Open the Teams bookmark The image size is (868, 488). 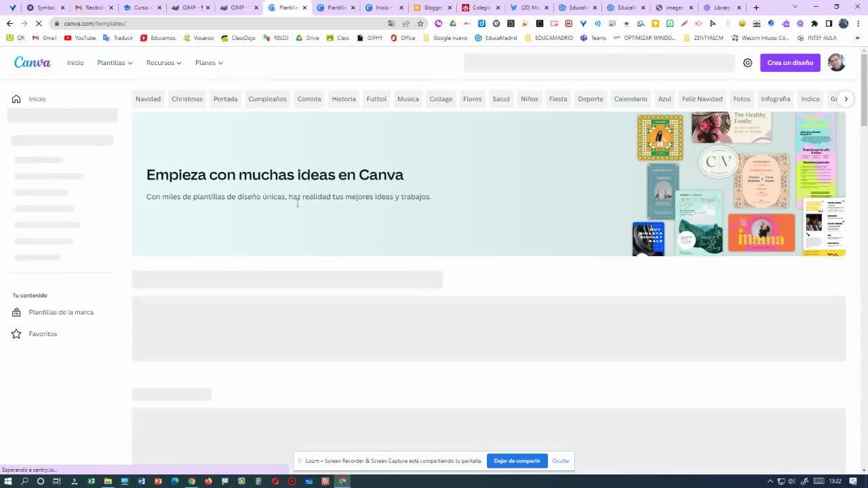click(x=593, y=38)
